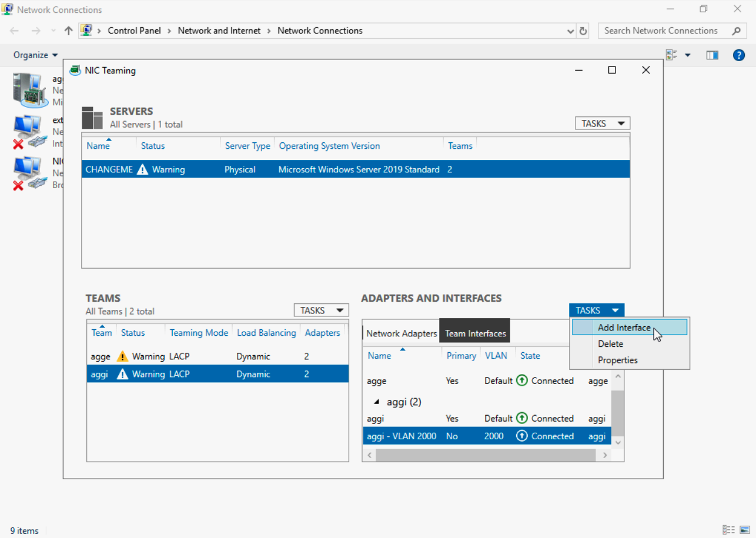This screenshot has height=538, width=756.
Task: Select the agge interface row
Action: pos(487,381)
